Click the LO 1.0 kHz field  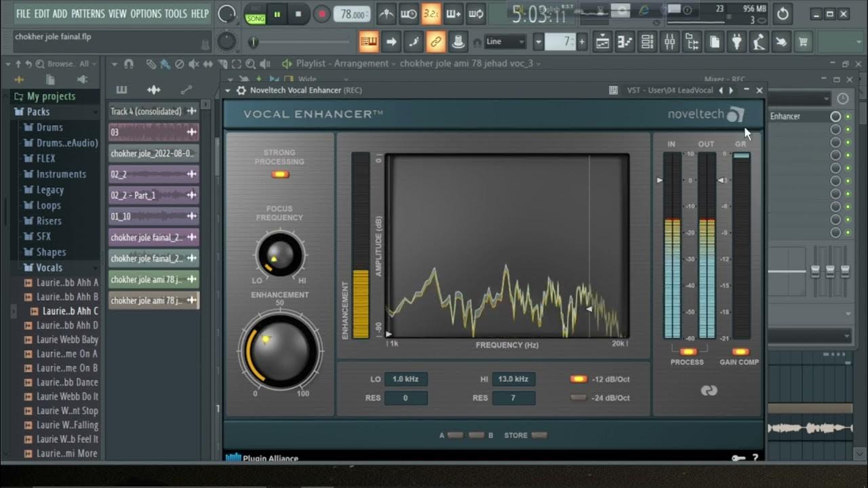tap(406, 379)
